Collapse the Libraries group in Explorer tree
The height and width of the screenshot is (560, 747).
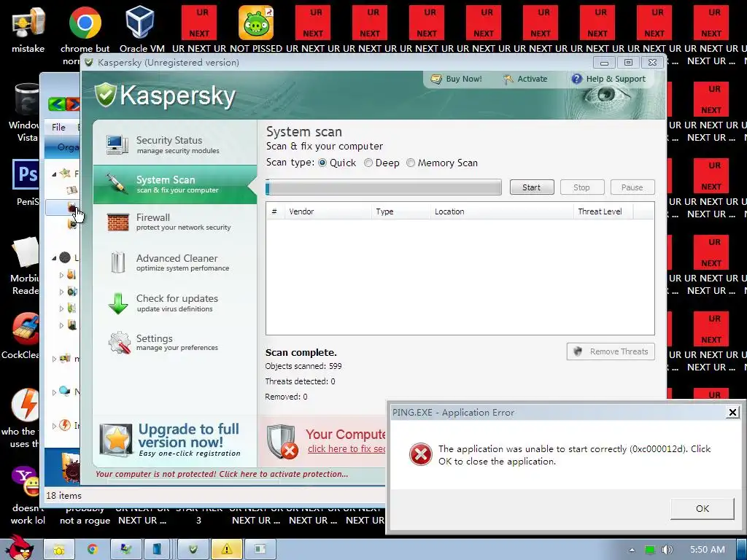click(54, 258)
